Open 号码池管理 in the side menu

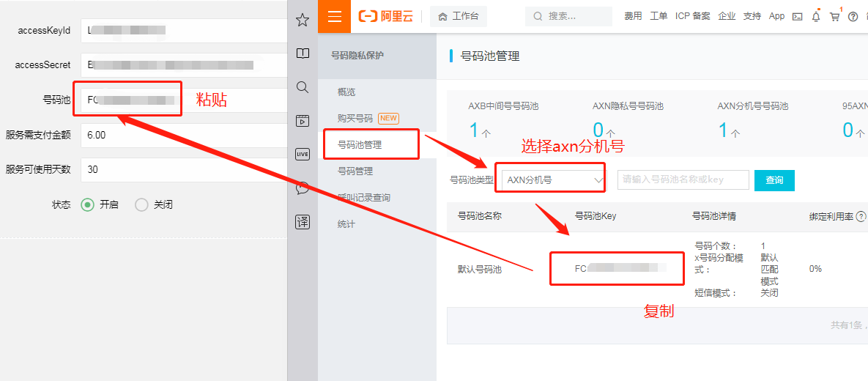(359, 145)
